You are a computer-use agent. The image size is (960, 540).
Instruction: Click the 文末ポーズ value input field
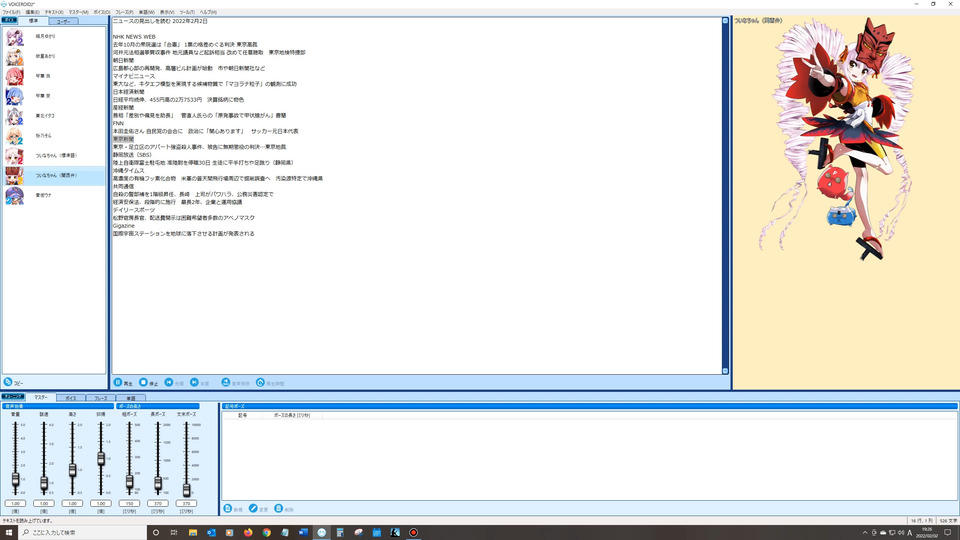186,503
